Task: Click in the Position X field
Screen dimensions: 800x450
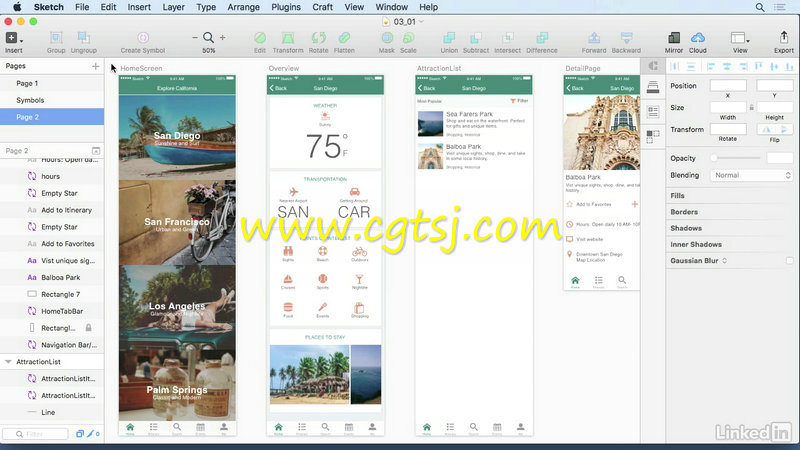Action: pyautogui.click(x=728, y=86)
